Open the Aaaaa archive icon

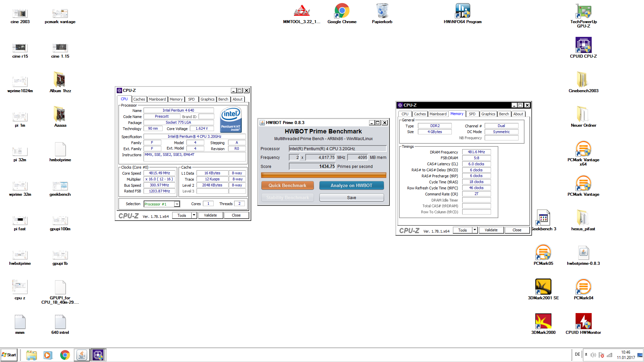coord(60,117)
